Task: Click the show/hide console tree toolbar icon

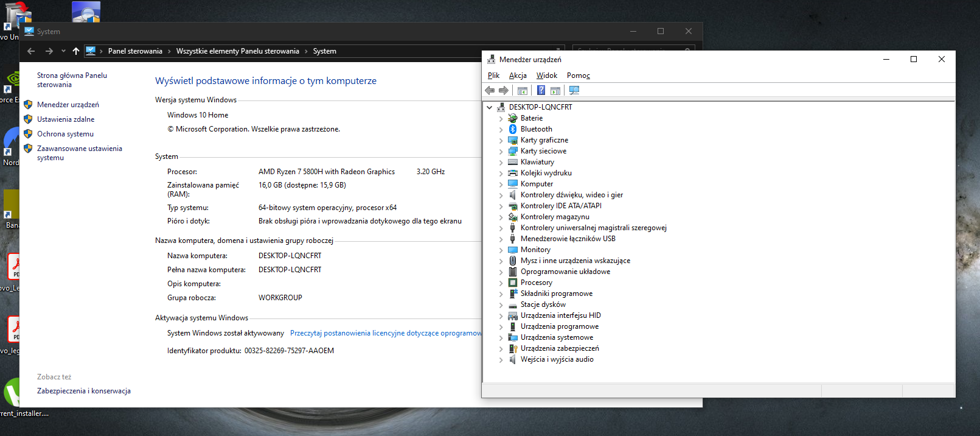Action: 523,90
